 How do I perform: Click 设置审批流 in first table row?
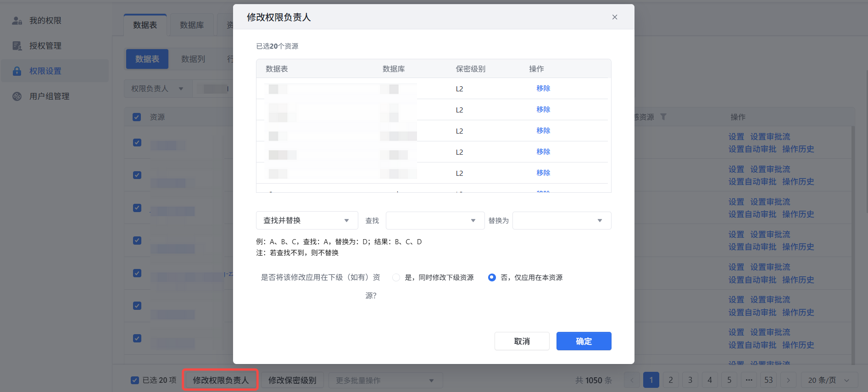(770, 137)
